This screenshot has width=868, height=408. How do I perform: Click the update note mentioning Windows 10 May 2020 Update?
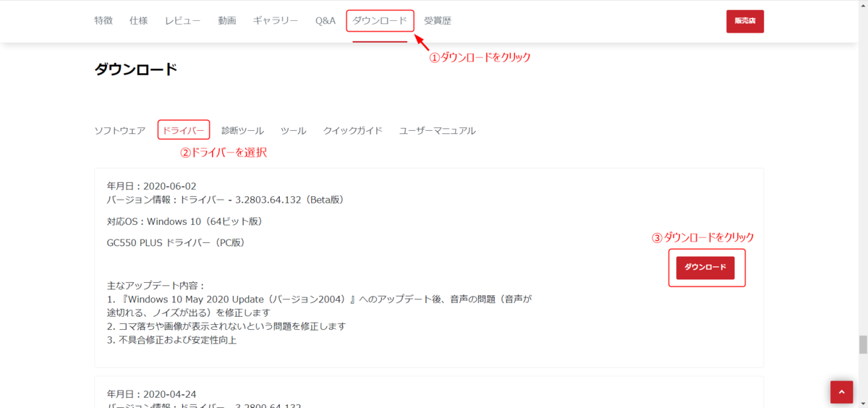tap(319, 306)
